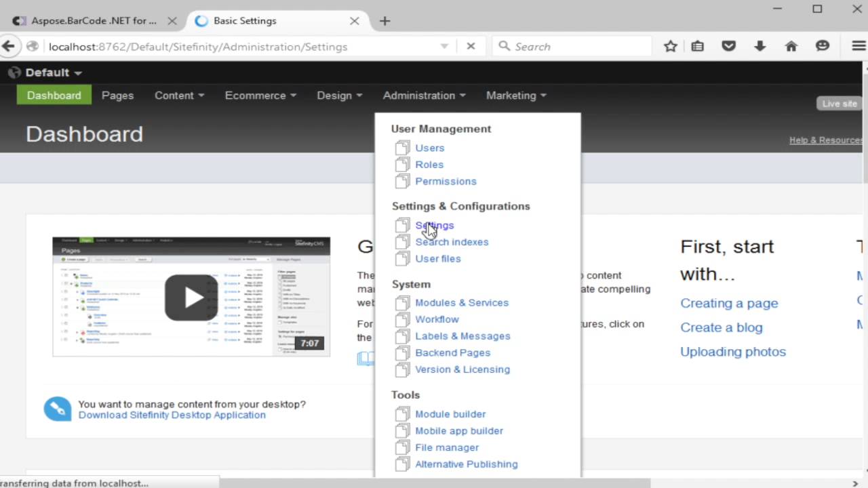Click the page icon beside Backend Pages
This screenshot has width=868, height=488.
(403, 352)
